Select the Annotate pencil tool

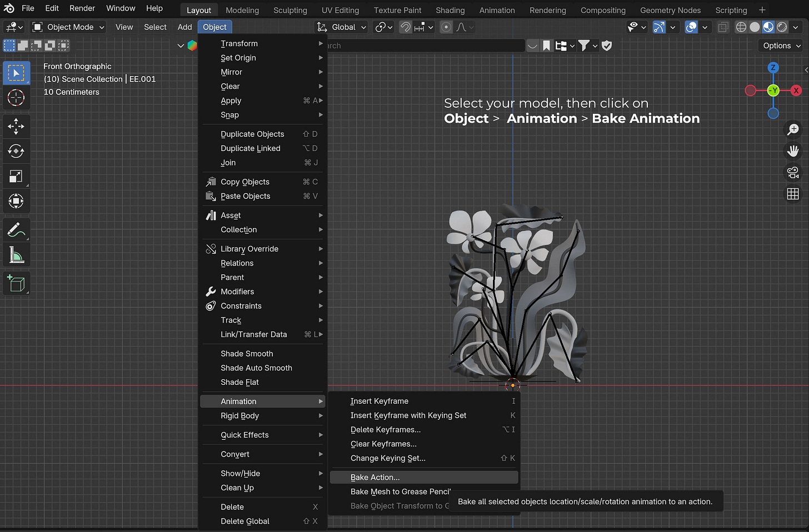pos(16,230)
